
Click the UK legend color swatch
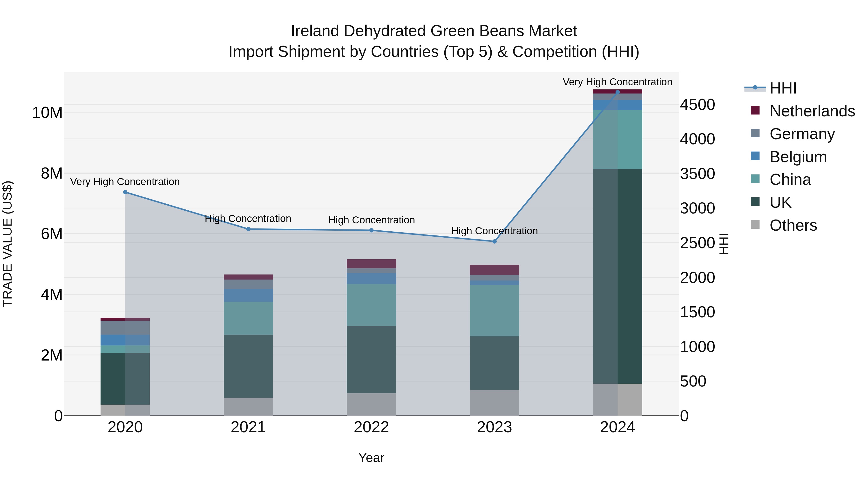point(755,202)
